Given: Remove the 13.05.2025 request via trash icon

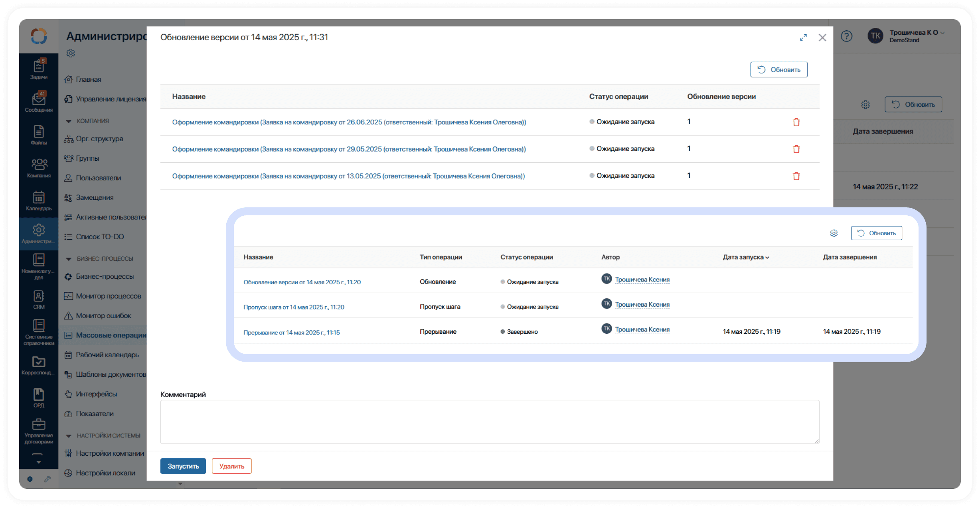Looking at the screenshot, I should (x=796, y=176).
